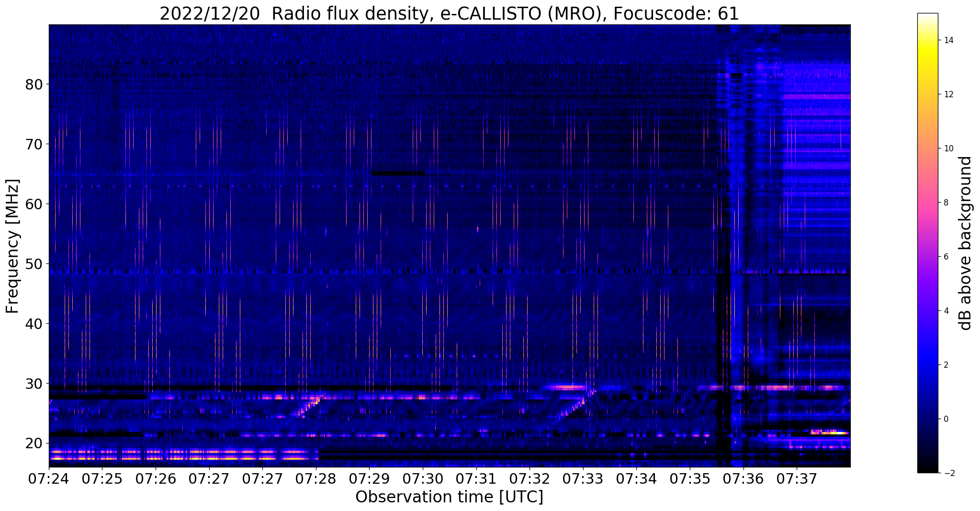
Task: Click the 07:29 time tick label
Action: click(369, 478)
